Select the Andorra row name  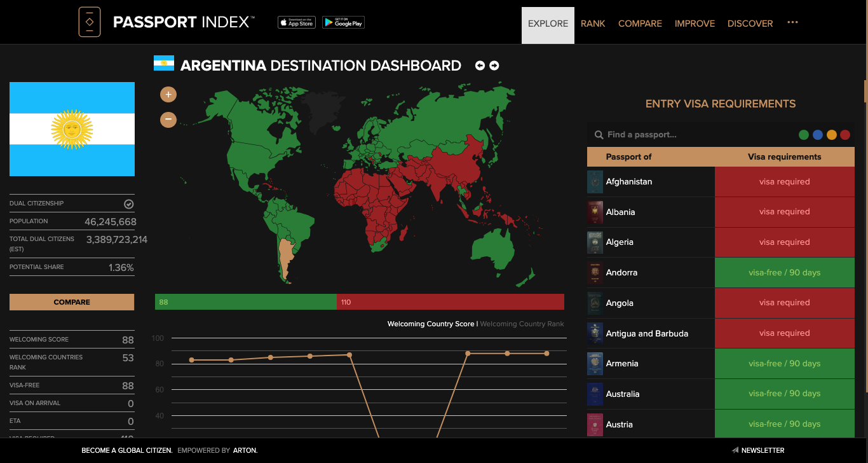[x=621, y=272]
